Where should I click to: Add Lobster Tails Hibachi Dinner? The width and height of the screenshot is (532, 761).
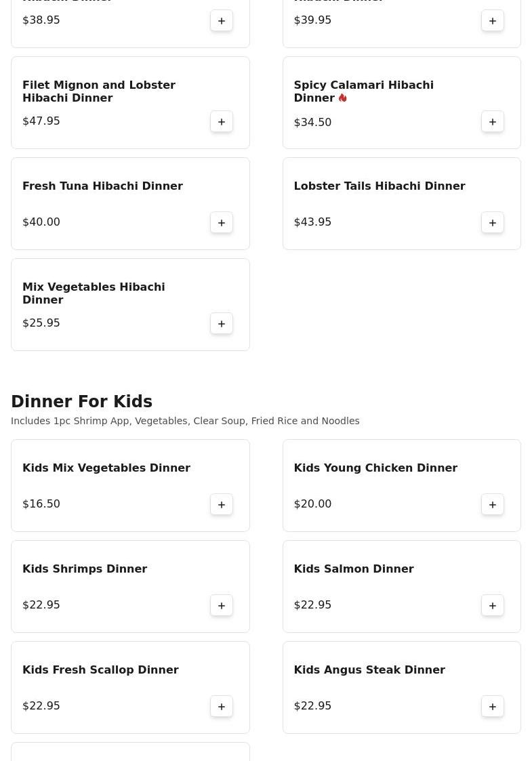coord(492,223)
